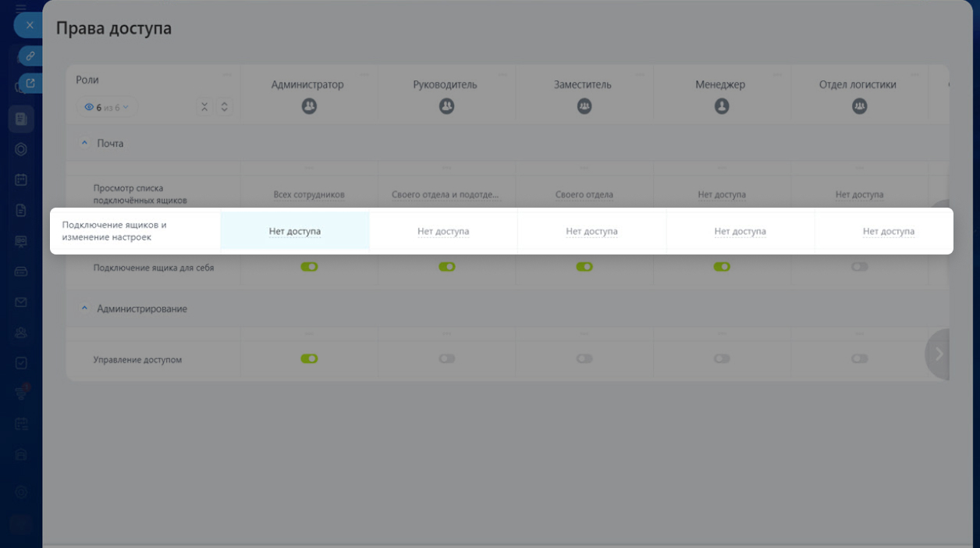The width and height of the screenshot is (980, 548).
Task: Open the people group icon in sidebar
Action: (21, 333)
